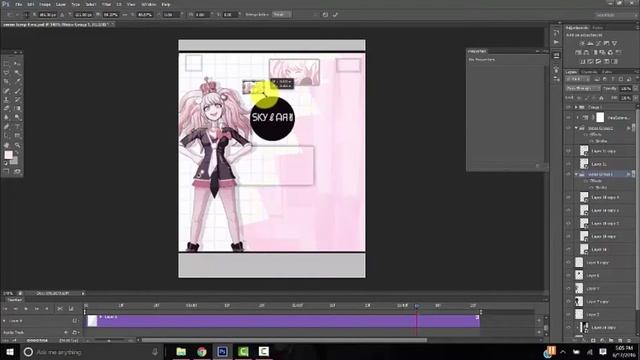Click the red playhead marker on timeline
The width and height of the screenshot is (640, 360).
pyautogui.click(x=417, y=305)
